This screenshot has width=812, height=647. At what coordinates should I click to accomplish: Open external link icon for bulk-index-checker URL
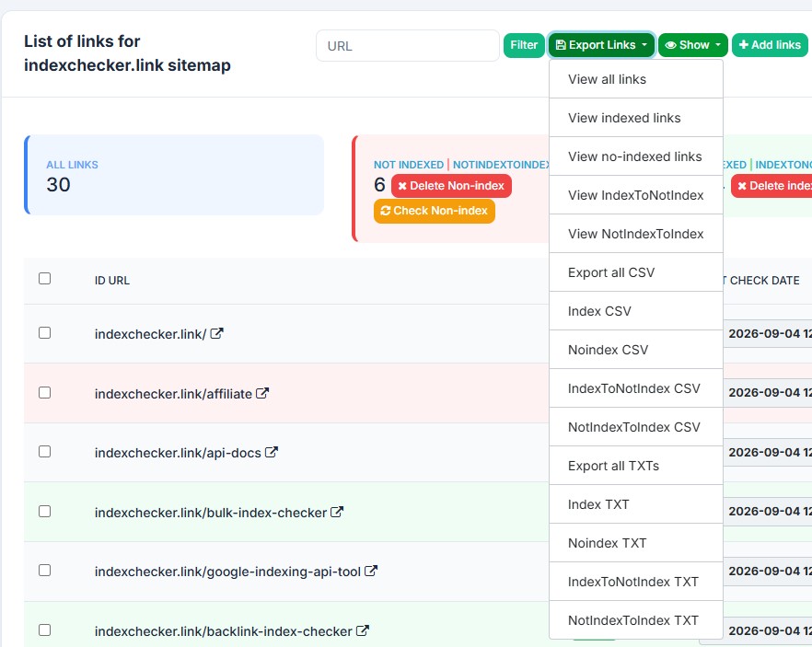(x=337, y=512)
